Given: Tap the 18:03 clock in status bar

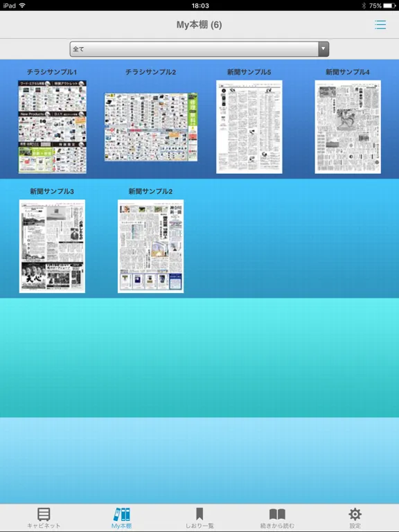Looking at the screenshot, I should 200,6.
